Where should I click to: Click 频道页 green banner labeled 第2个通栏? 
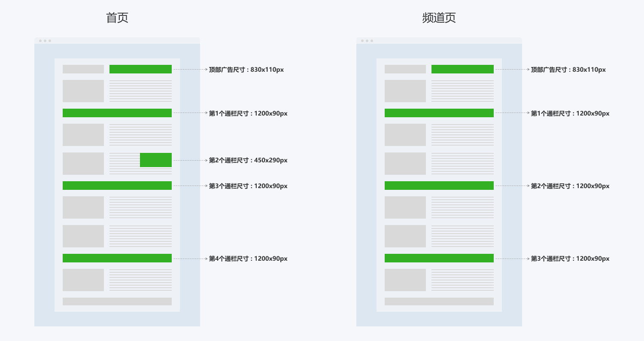[439, 186]
